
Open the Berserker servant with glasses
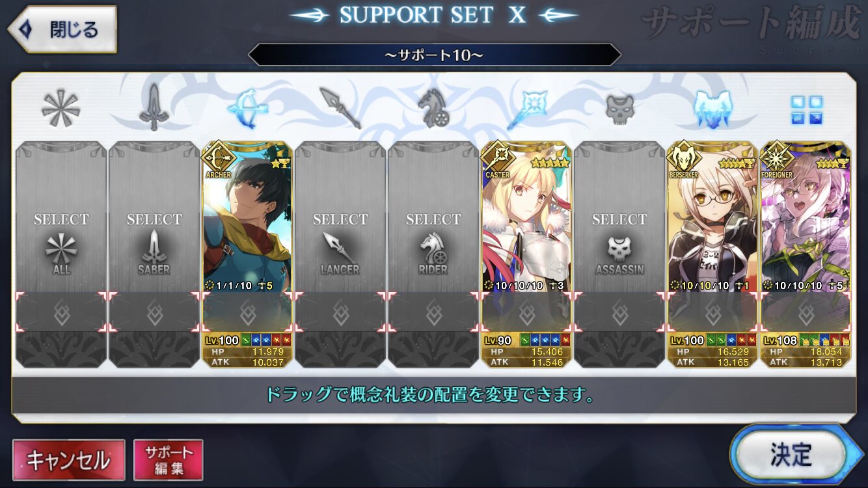click(x=712, y=254)
